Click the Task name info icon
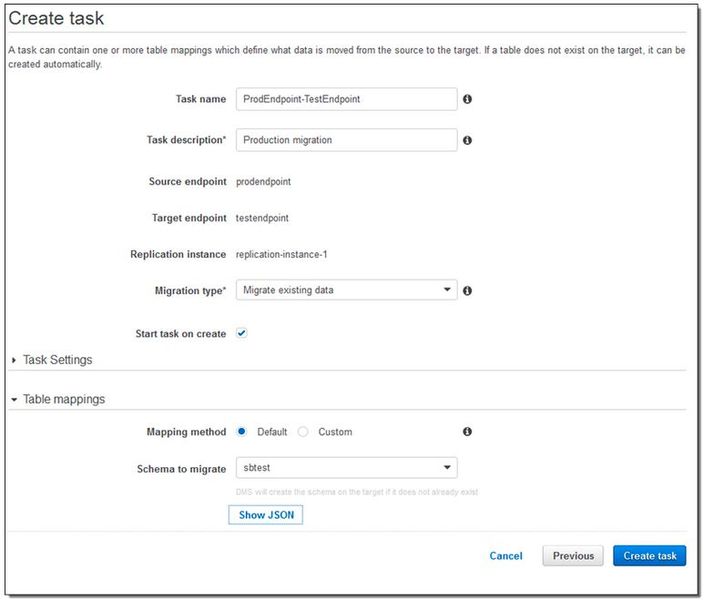 pos(467,99)
